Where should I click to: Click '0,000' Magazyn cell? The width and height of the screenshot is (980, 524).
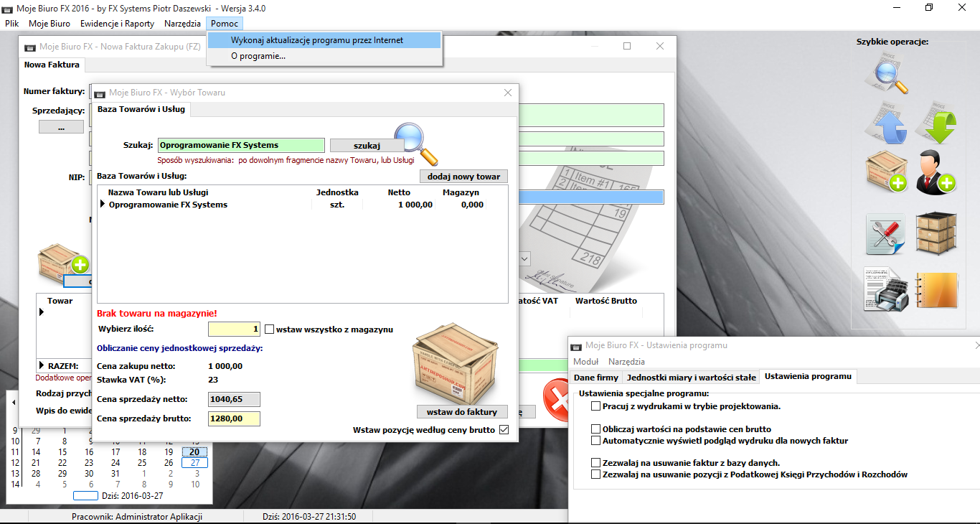tap(472, 205)
